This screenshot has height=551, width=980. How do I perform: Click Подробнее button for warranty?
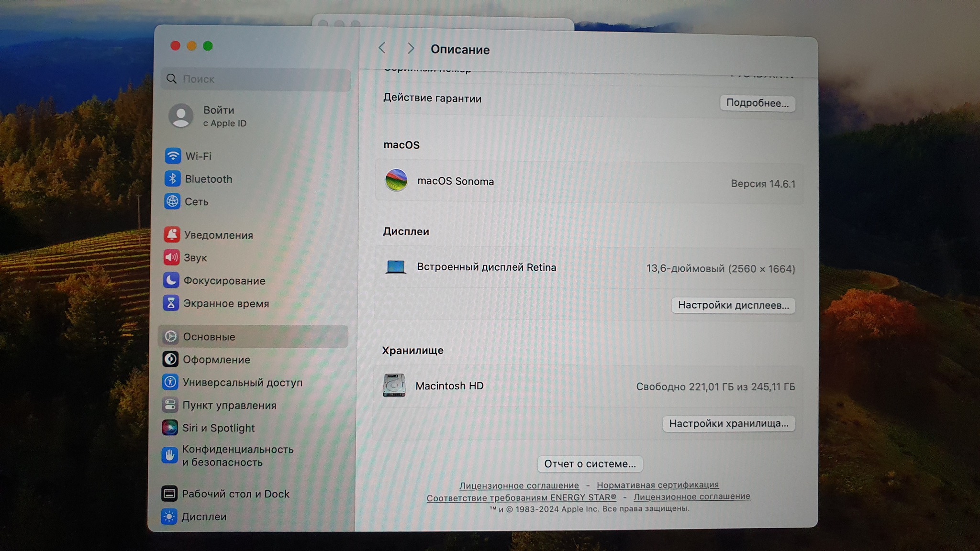pos(757,103)
